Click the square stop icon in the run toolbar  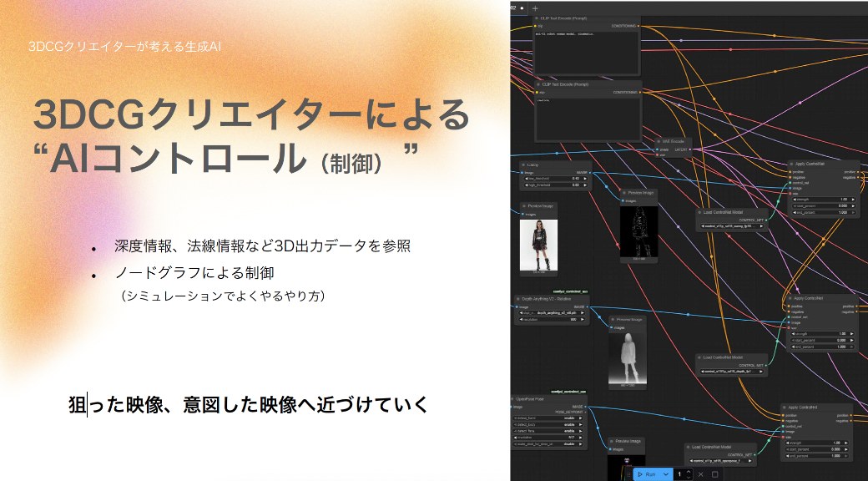click(714, 473)
